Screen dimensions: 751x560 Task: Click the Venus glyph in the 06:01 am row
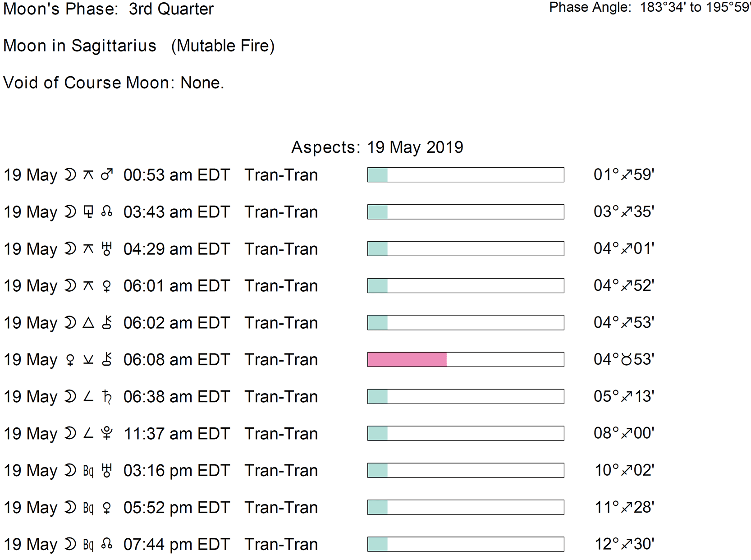tap(107, 286)
